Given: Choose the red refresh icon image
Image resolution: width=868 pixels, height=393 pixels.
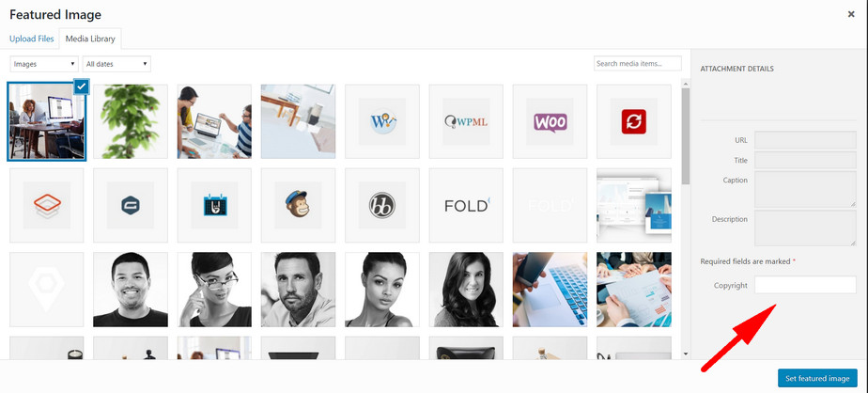Looking at the screenshot, I should coord(634,121).
